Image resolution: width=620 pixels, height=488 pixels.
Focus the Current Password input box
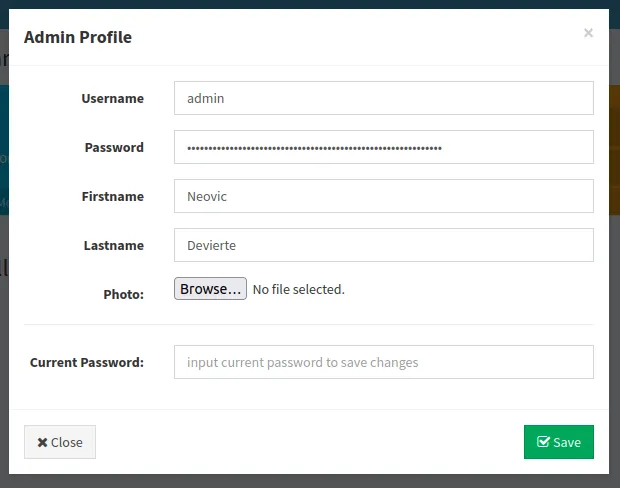coord(383,362)
